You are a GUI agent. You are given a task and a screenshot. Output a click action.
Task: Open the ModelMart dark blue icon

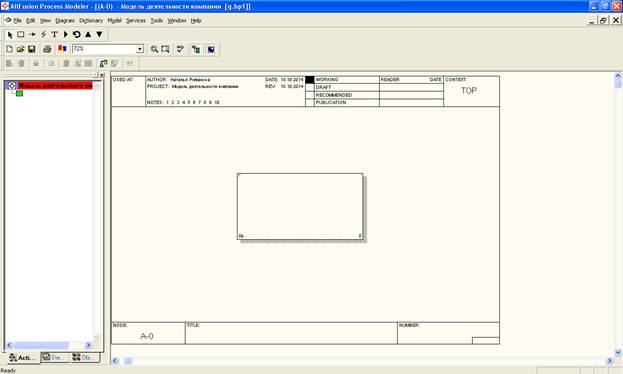coord(211,49)
